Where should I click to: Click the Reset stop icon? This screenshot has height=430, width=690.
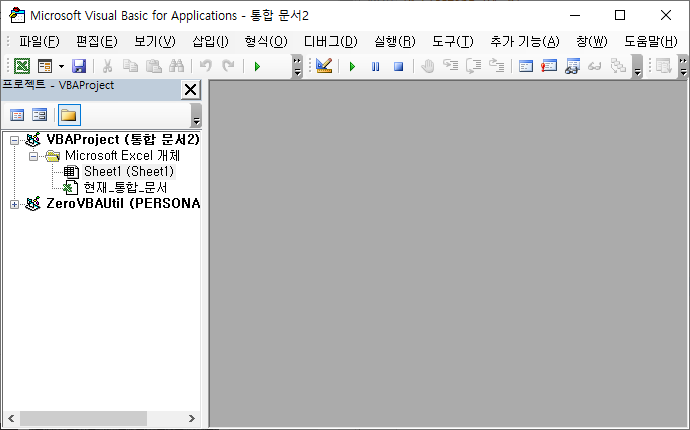pyautogui.click(x=398, y=66)
